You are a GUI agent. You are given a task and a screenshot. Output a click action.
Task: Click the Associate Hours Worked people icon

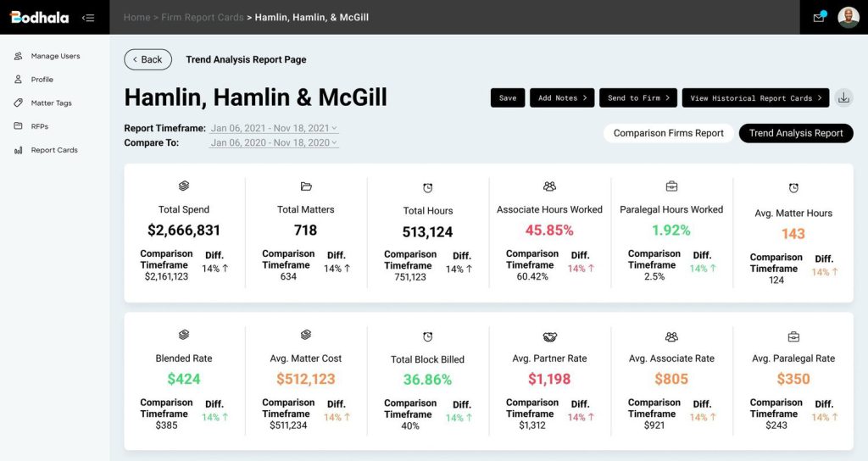pyautogui.click(x=549, y=186)
